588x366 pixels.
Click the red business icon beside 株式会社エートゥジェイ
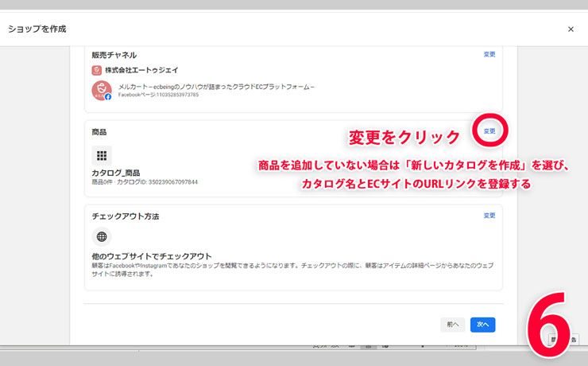click(x=96, y=70)
